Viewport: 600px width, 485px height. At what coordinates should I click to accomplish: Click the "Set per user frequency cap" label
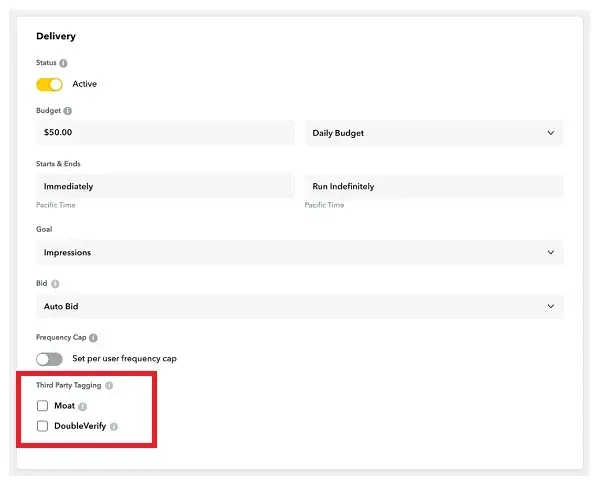[x=124, y=359]
